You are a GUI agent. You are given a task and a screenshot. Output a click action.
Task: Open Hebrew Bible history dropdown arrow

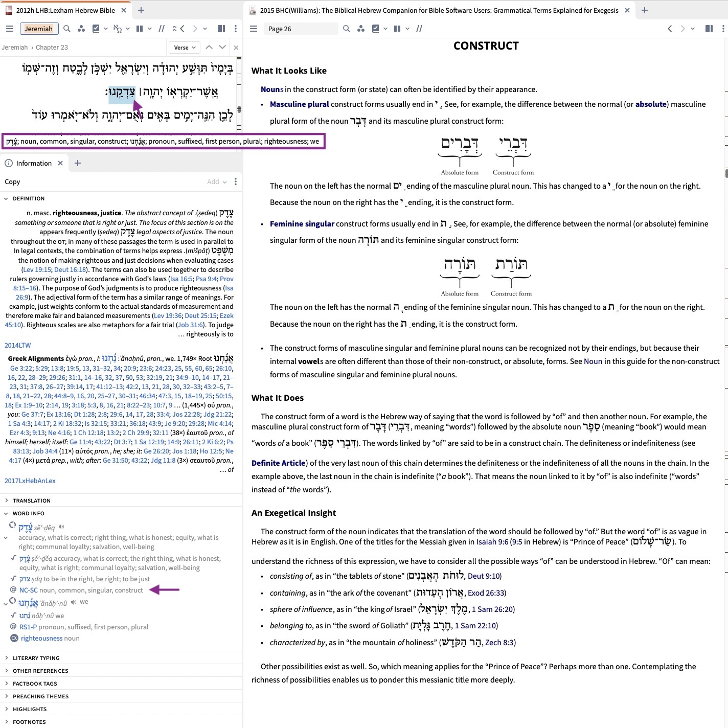tap(205, 29)
